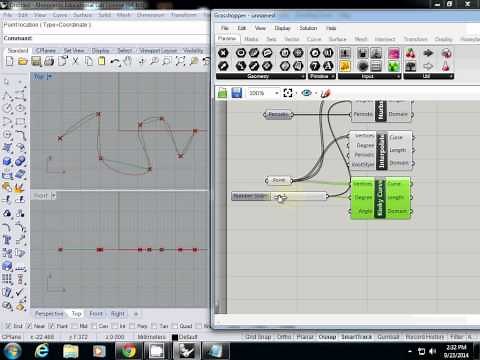The width and height of the screenshot is (480, 360).
Task: Click the Sketch pen icon on Grasshopper canvas toolbar
Action: click(325, 93)
